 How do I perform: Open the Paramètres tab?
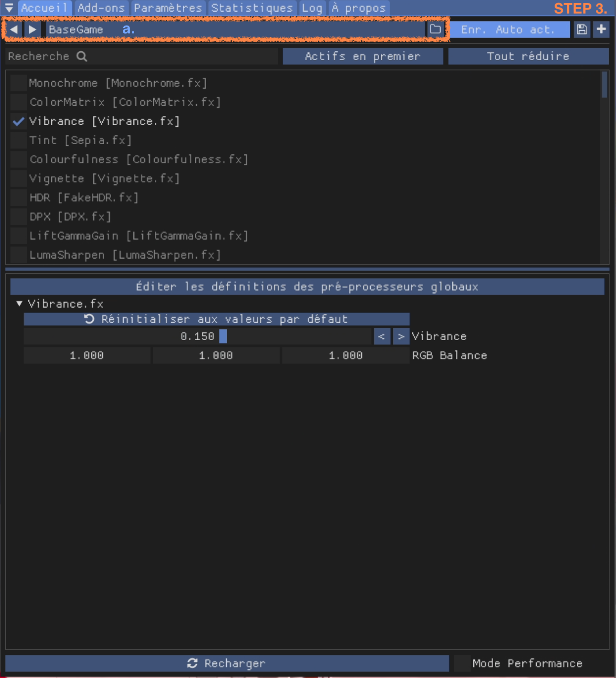[168, 8]
